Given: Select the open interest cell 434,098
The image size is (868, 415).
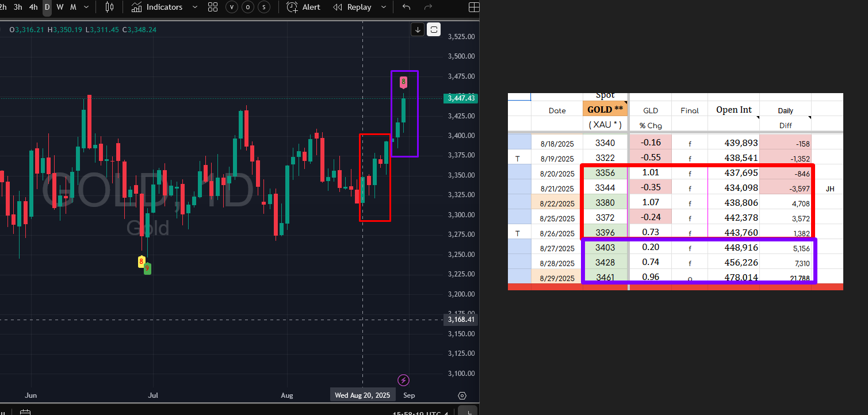Looking at the screenshot, I should tap(733, 188).
